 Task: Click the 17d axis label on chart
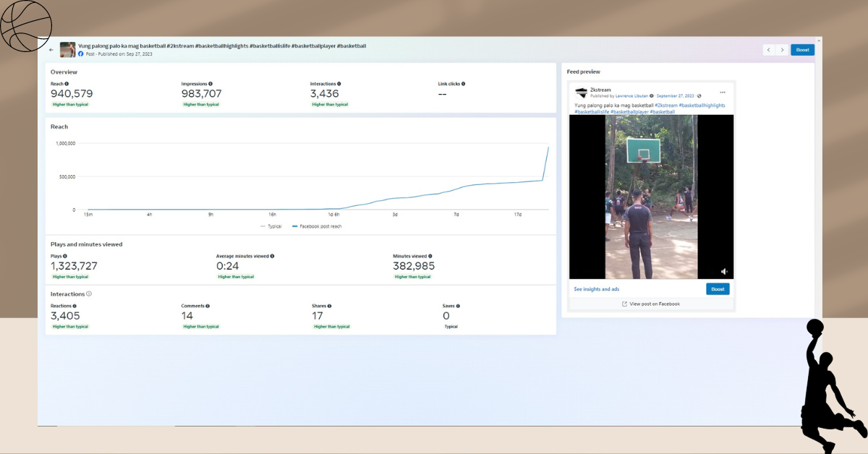click(518, 215)
